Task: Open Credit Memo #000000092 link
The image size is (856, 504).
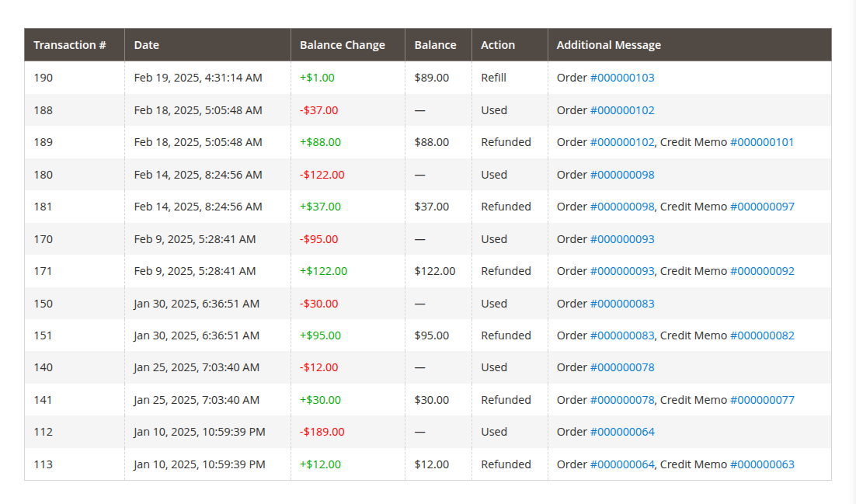Action: (x=764, y=270)
